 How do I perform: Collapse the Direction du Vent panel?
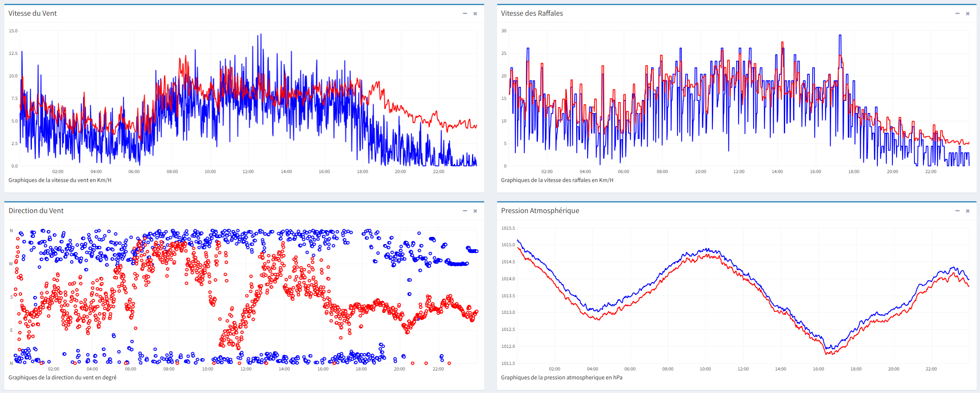tap(465, 211)
